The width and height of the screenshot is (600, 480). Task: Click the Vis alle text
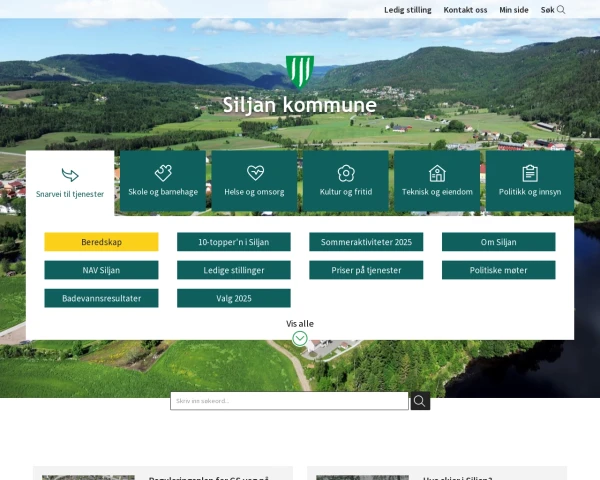tap(300, 324)
